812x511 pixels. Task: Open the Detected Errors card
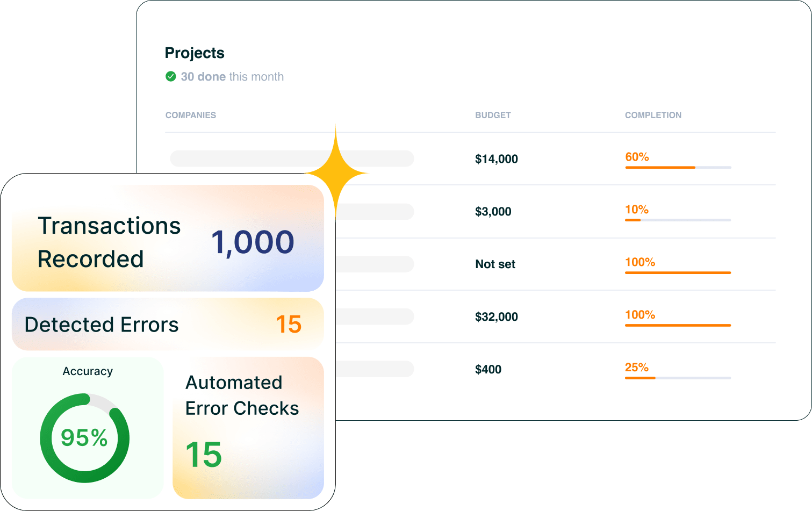(x=168, y=324)
